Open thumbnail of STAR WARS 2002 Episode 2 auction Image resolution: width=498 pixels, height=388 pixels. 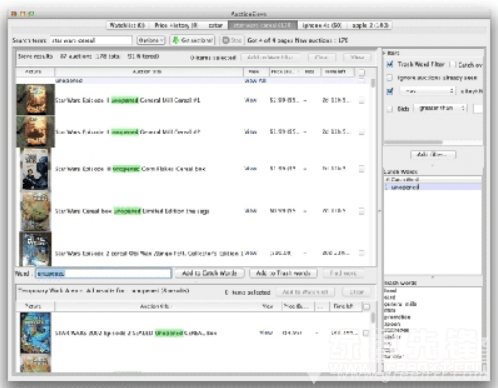click(x=35, y=333)
